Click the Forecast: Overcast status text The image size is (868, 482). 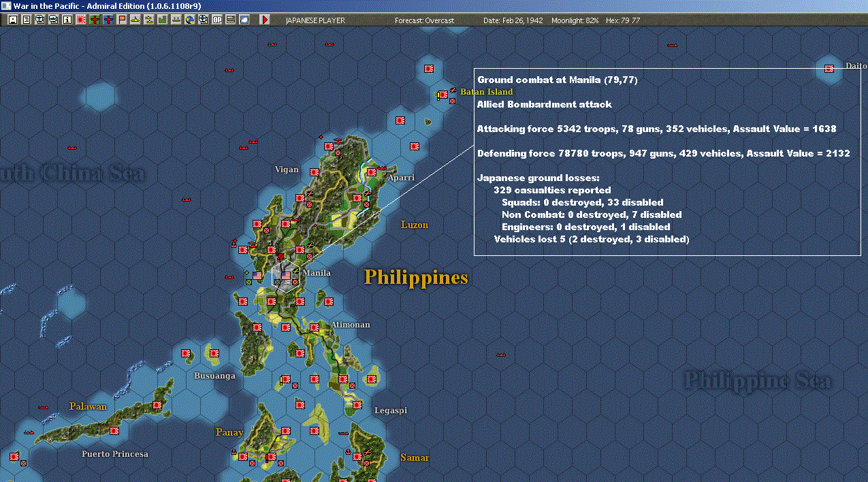(424, 20)
